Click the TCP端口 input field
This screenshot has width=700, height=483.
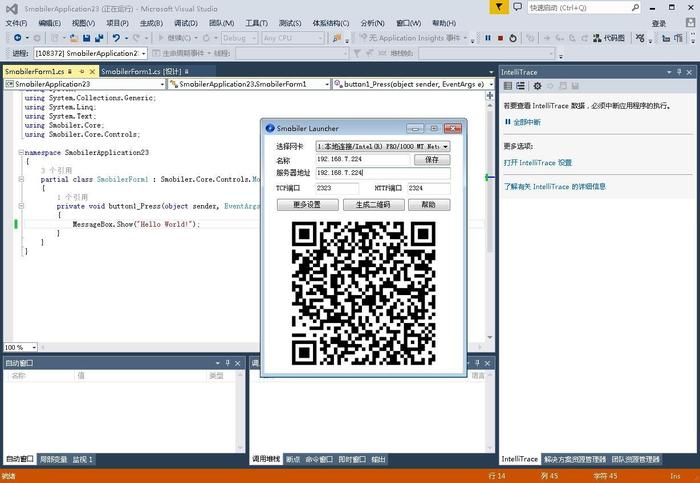tap(337, 188)
